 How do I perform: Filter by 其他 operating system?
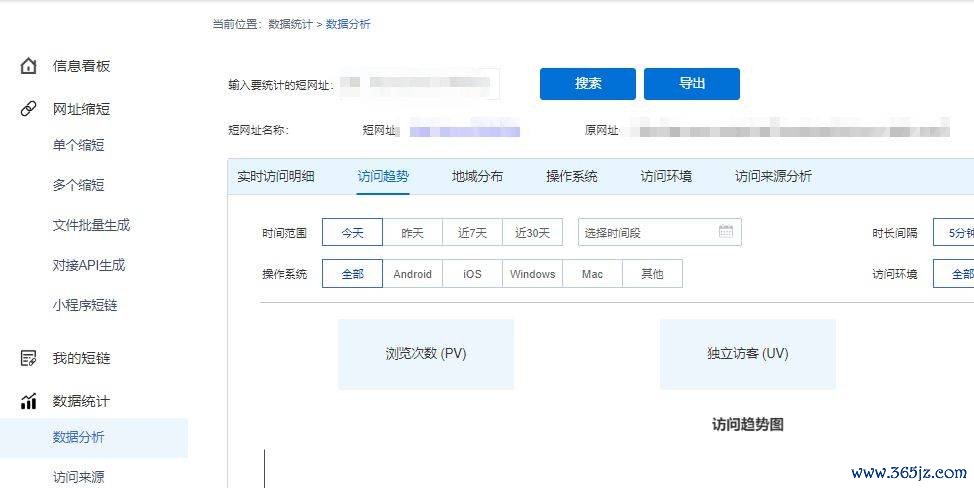[x=652, y=274]
